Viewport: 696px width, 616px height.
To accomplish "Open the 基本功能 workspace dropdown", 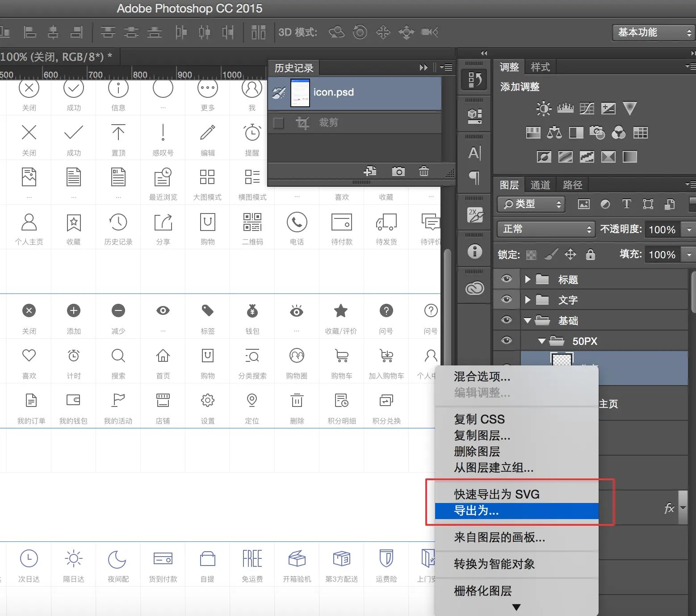I will pos(654,33).
